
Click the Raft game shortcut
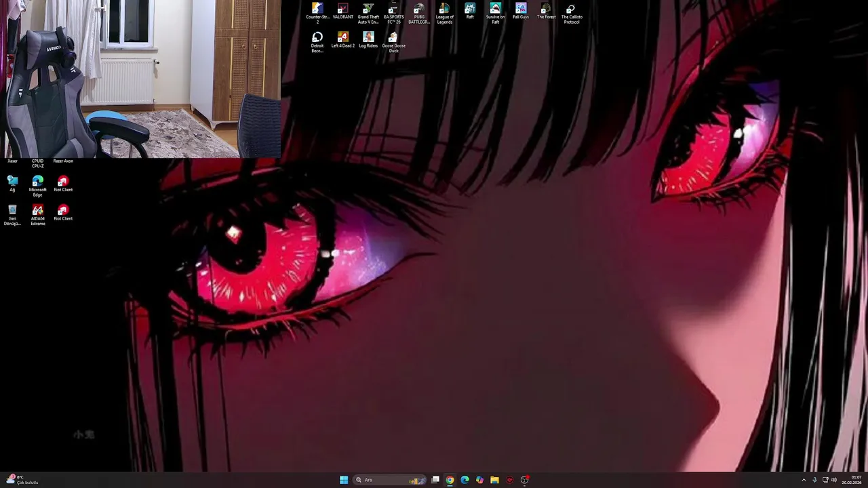[x=470, y=12]
